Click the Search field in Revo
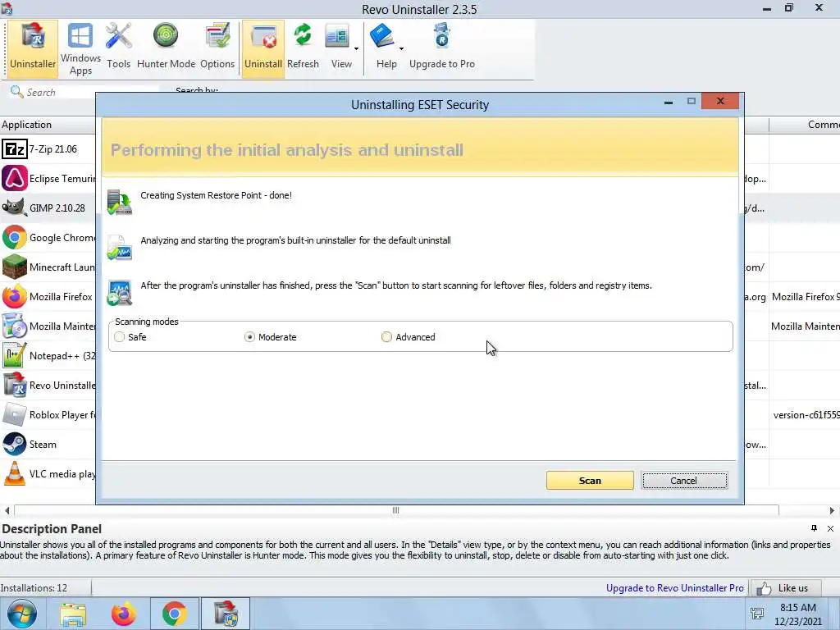 (85, 92)
